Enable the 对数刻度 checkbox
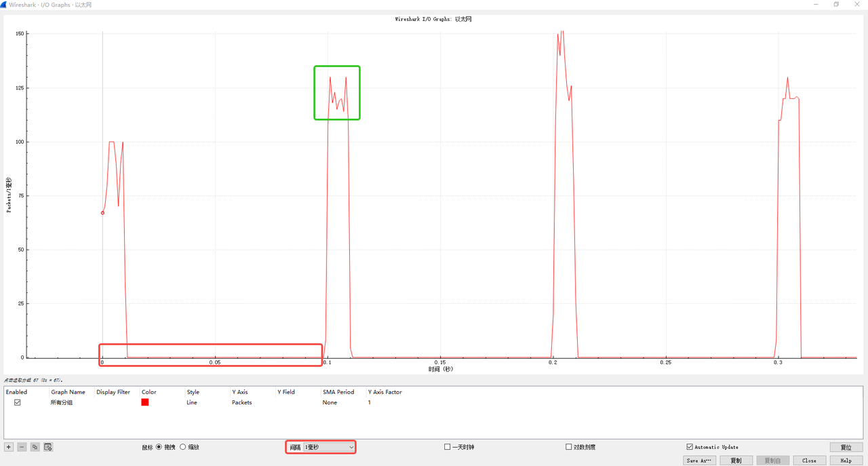This screenshot has height=466, width=868. pos(568,447)
